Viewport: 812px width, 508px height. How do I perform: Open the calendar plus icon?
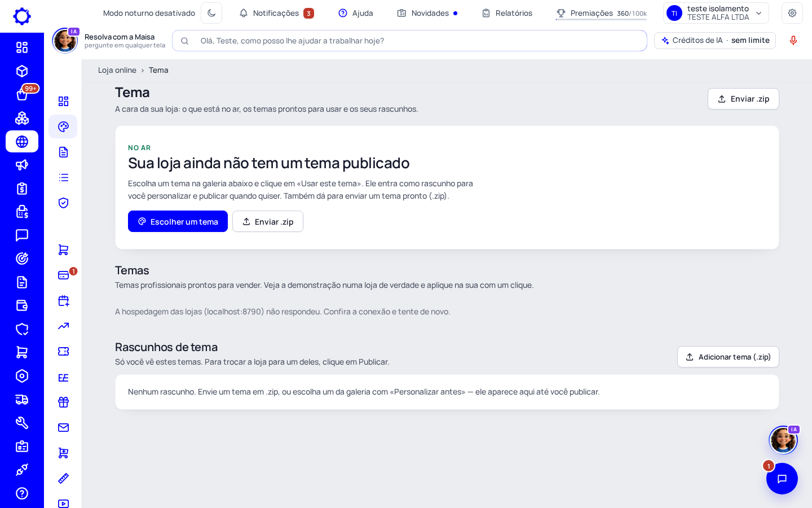(63, 301)
